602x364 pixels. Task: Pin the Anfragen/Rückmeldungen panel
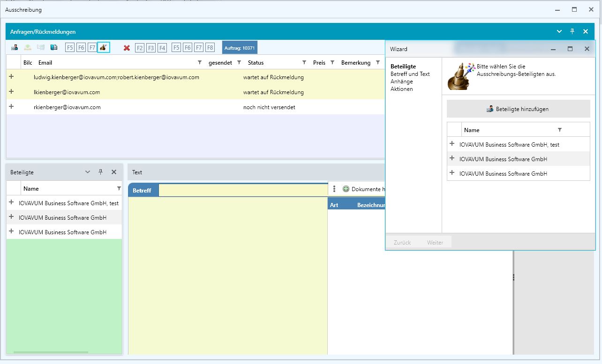[572, 31]
